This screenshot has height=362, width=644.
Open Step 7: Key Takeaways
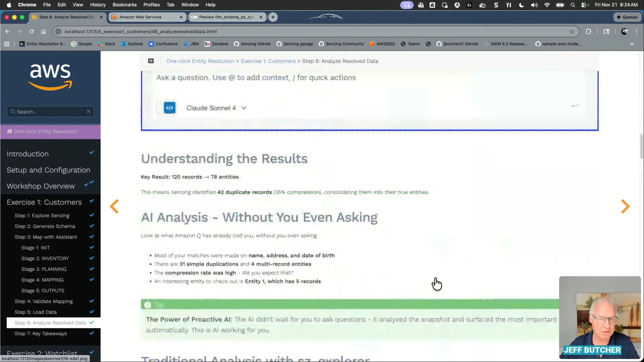pyautogui.click(x=41, y=334)
